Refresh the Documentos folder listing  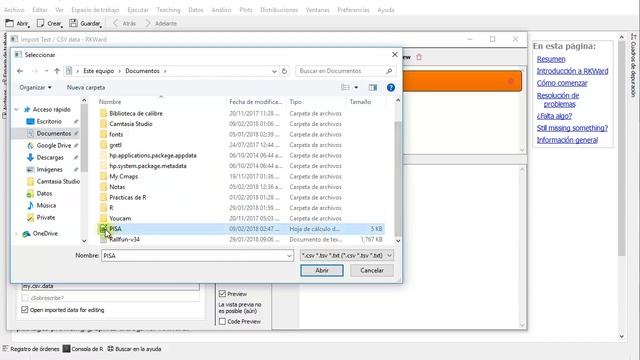click(x=284, y=71)
